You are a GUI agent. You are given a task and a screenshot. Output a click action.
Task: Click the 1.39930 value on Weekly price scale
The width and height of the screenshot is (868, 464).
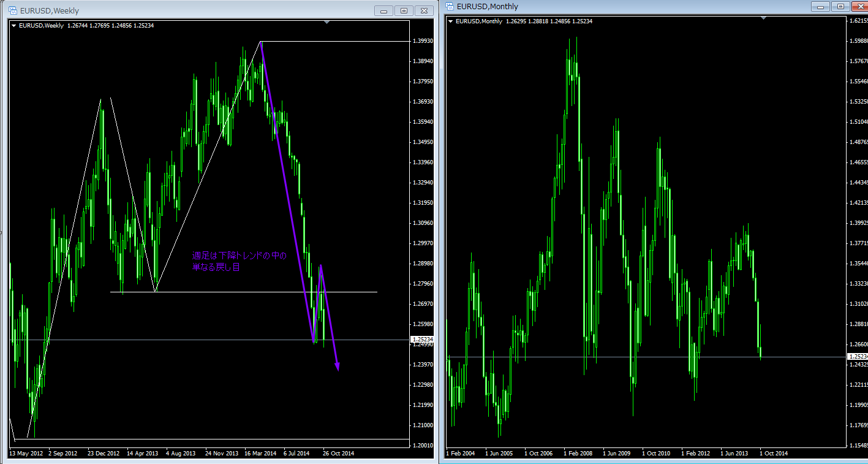pyautogui.click(x=423, y=41)
